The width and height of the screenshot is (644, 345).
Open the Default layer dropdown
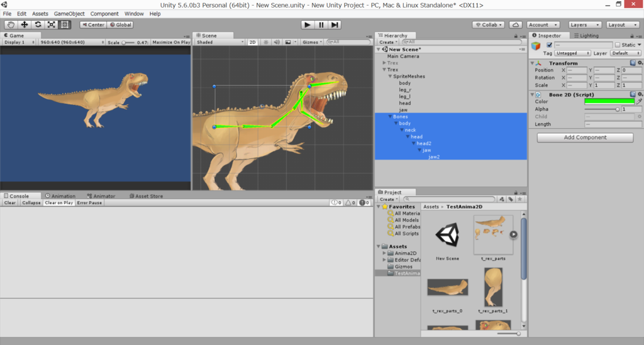[625, 53]
